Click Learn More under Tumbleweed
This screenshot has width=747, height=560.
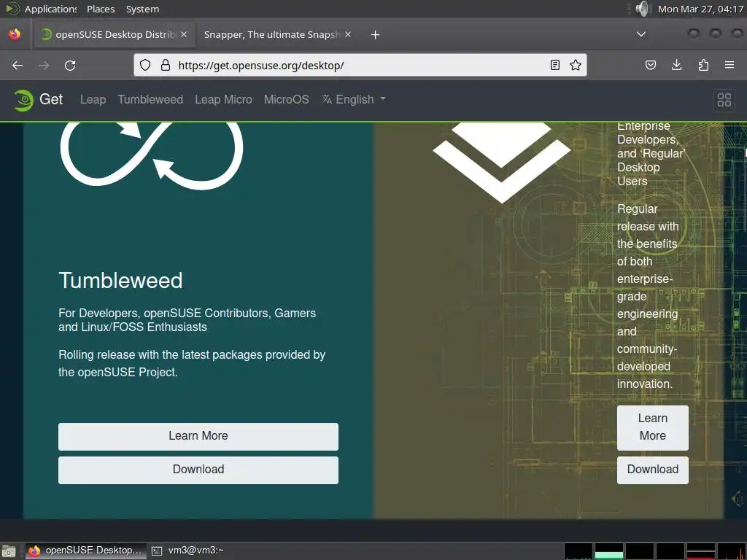click(x=198, y=436)
